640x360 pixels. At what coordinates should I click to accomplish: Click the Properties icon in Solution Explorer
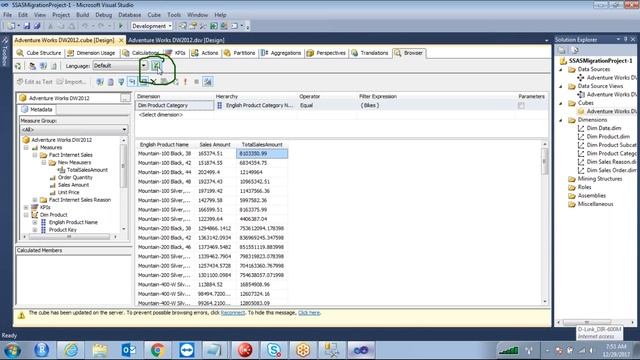pos(562,50)
